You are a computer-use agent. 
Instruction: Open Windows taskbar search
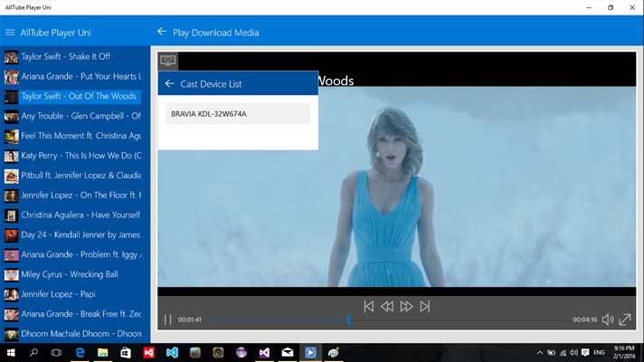33,353
